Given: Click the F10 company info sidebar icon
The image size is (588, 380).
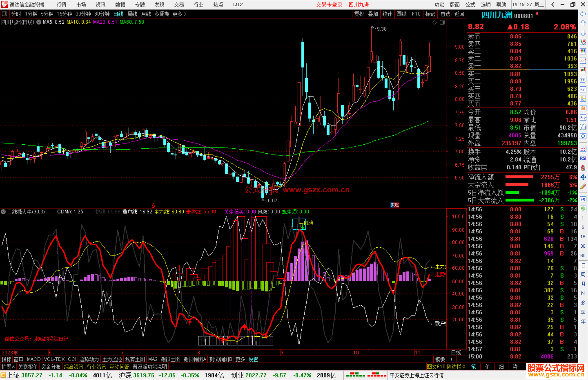Looking at the screenshot, I should pyautogui.click(x=583, y=89).
